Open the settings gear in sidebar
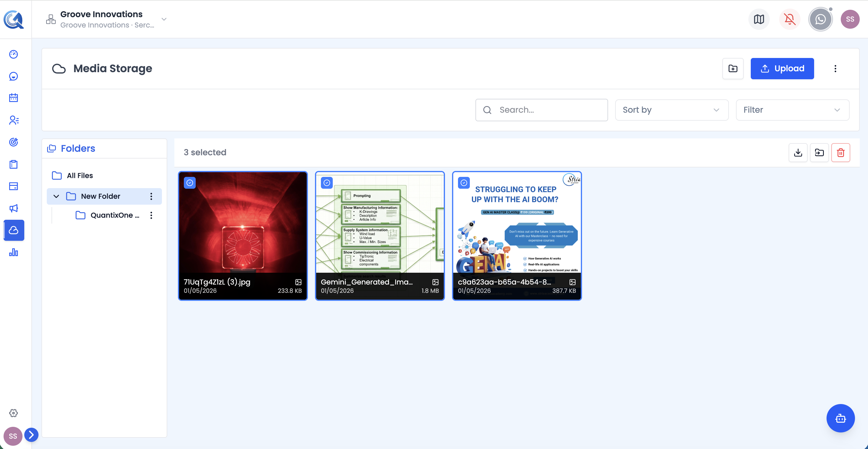The image size is (868, 449). pos(14,413)
